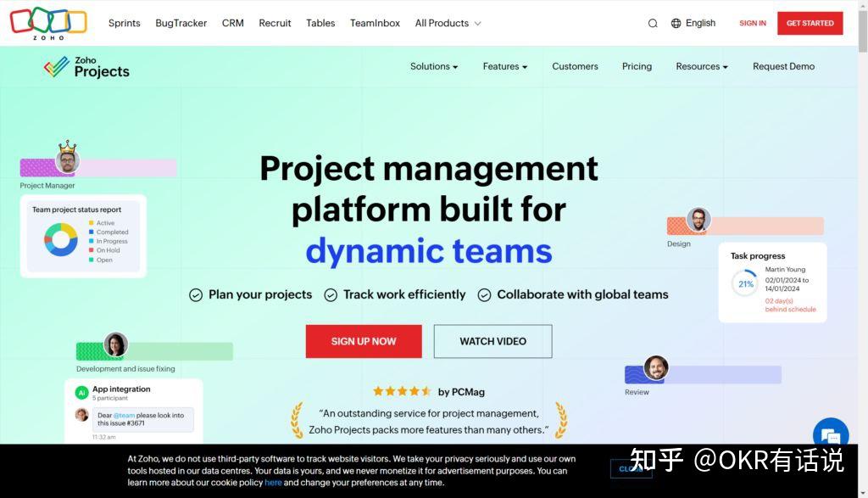Click the 'On Hold' legend entry
Screen dimensions: 868x498
pos(104,250)
